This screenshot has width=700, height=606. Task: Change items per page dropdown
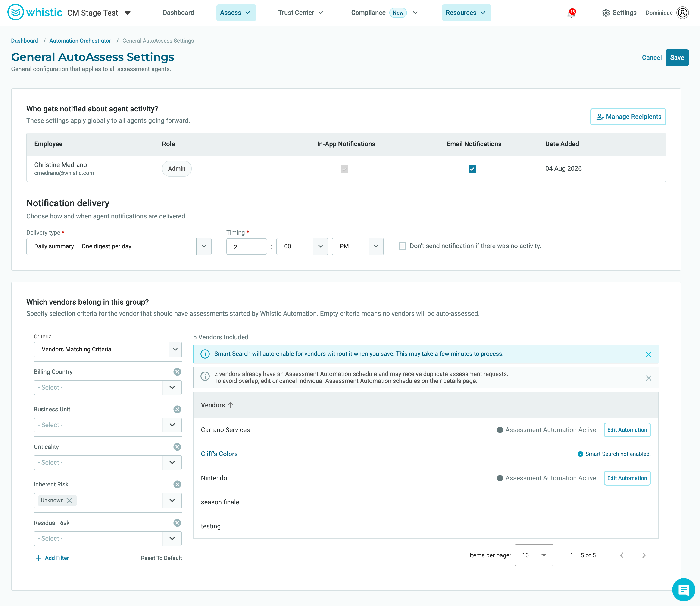pos(534,555)
